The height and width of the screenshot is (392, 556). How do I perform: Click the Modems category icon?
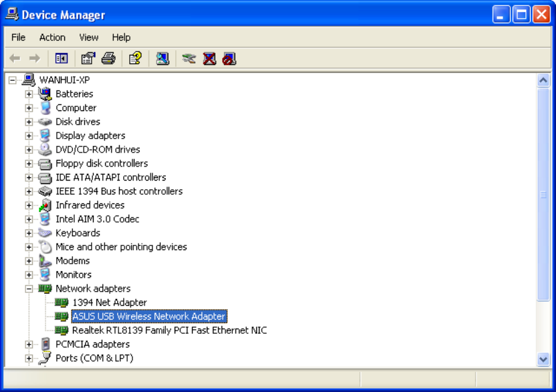[45, 260]
